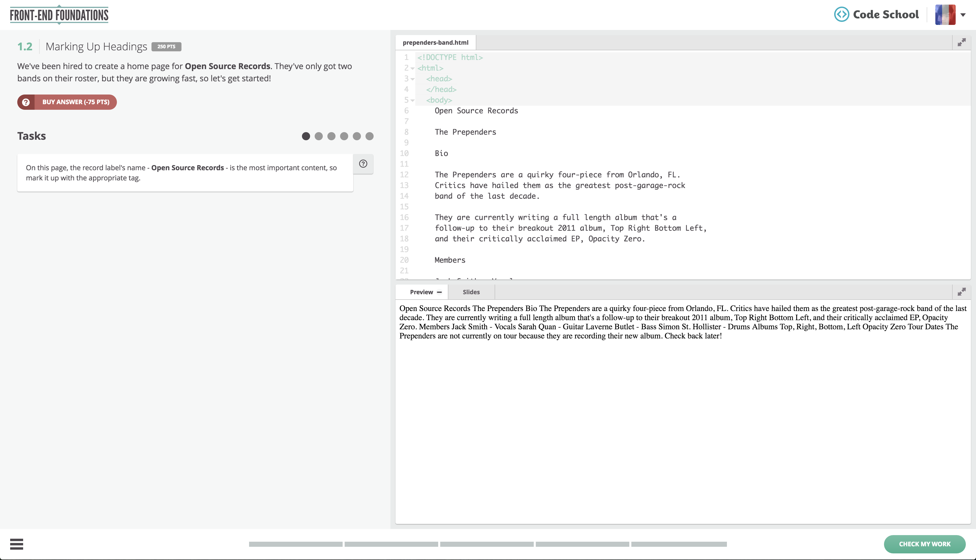Click the Front-End Foundations logo
The width and height of the screenshot is (976, 560).
pos(59,15)
